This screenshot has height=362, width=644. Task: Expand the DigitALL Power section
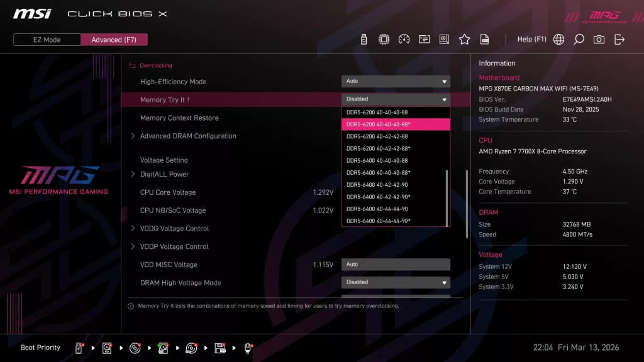point(165,174)
